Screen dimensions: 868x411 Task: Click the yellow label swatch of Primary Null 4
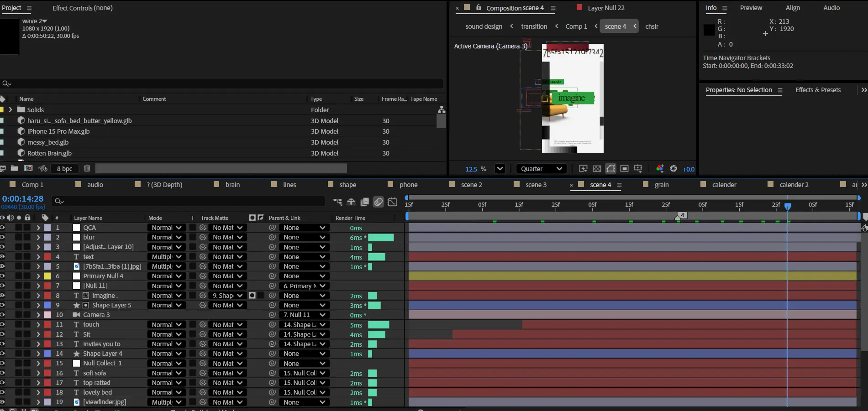[x=47, y=276]
